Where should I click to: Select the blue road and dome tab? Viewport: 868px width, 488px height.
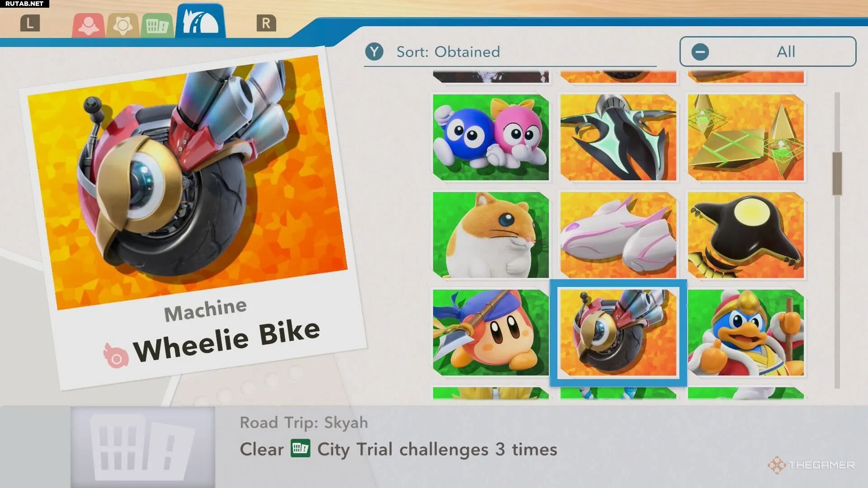pos(200,21)
